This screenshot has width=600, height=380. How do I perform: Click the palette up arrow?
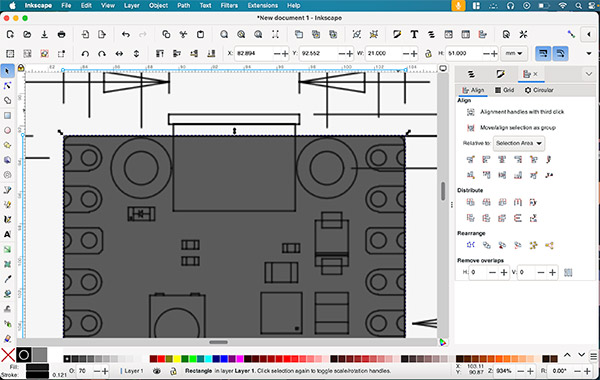[x=567, y=355]
